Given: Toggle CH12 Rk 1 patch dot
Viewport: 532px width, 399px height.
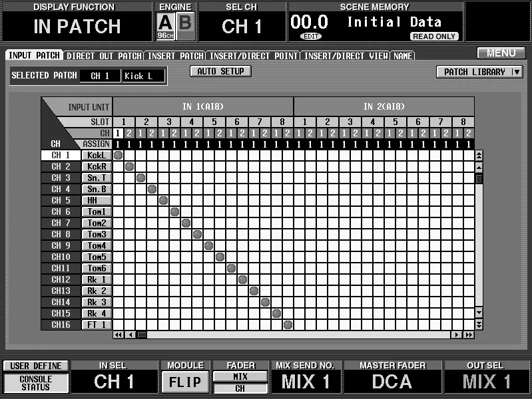Looking at the screenshot, I should [x=242, y=280].
